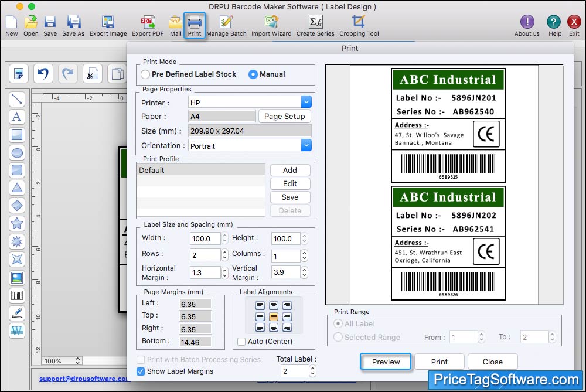Open Manage Batch in the toolbar
Screen dimensions: 586x392
226,25
